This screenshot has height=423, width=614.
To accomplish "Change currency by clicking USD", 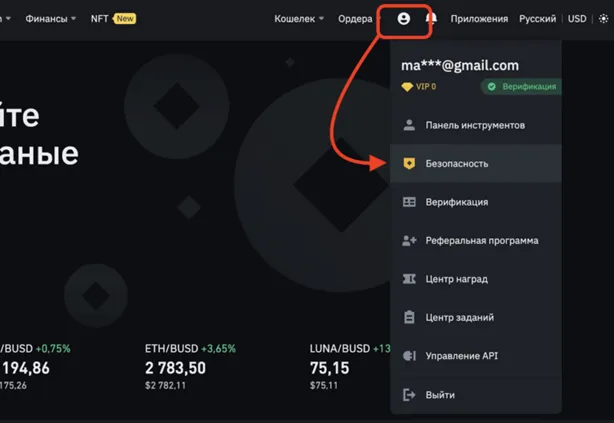I will 577,18.
